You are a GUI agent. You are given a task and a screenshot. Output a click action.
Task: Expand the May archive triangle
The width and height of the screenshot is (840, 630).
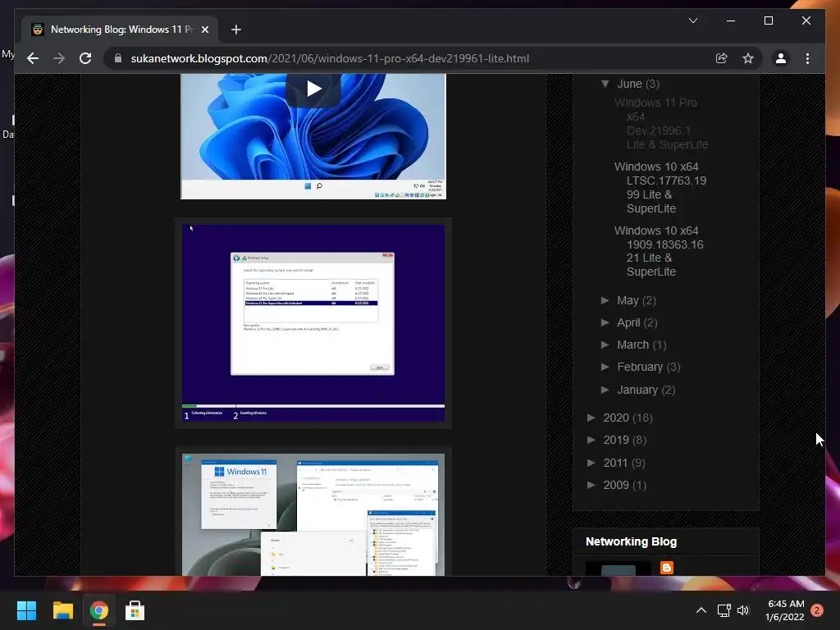605,300
